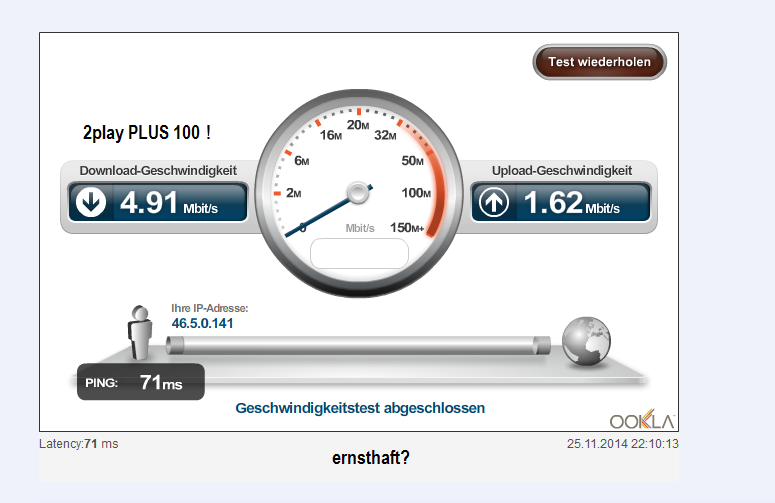Click the Upload-Geschwindigkeit label
The height and width of the screenshot is (503, 775).
pyautogui.click(x=562, y=170)
